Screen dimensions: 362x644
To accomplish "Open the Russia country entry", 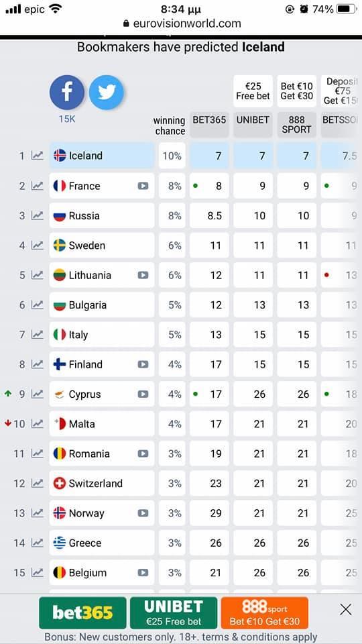I will [102, 215].
